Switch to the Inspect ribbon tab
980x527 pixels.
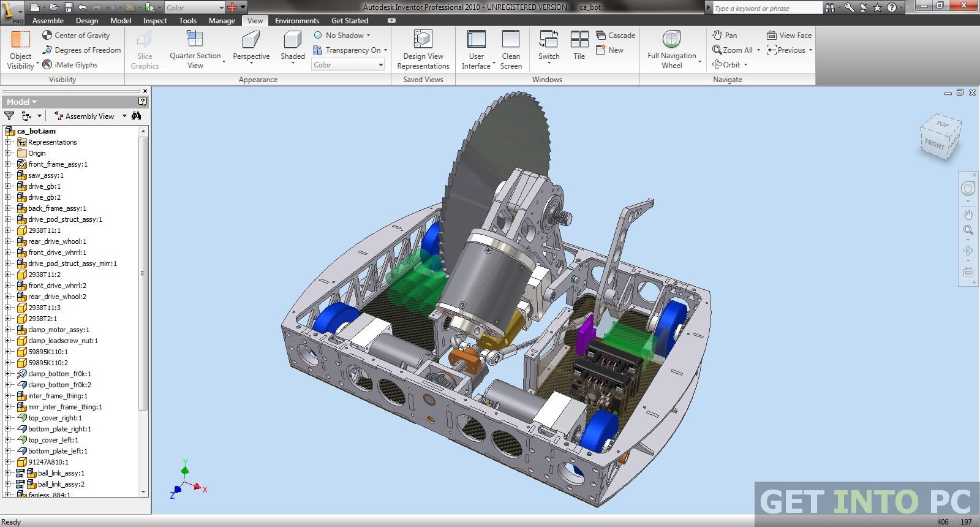[x=155, y=21]
